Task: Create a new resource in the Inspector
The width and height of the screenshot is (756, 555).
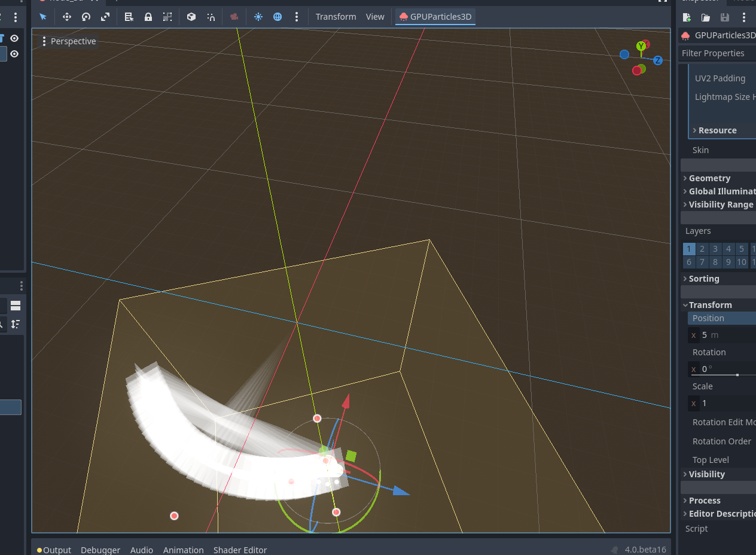Action: click(687, 17)
